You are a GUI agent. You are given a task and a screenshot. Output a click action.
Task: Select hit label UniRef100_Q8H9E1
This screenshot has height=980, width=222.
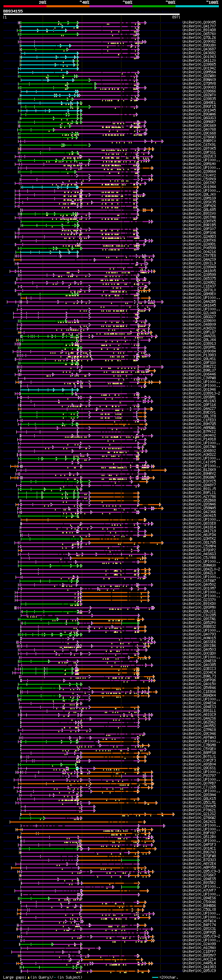[199, 103]
